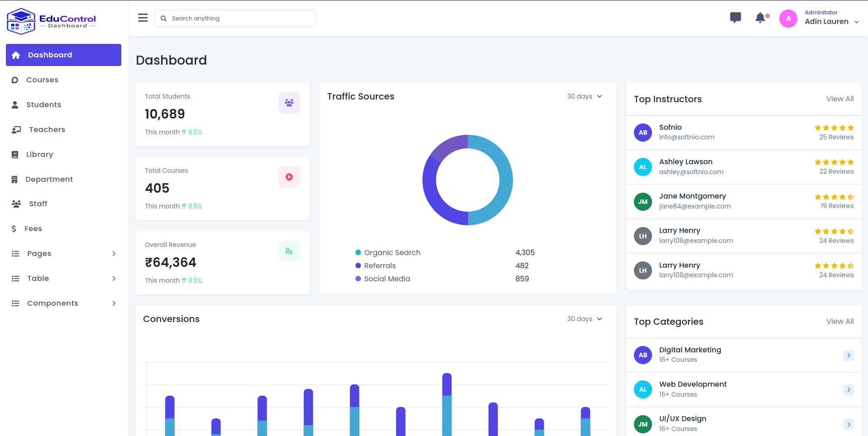Expand the Pages submenu
The height and width of the screenshot is (436, 868).
[x=63, y=253]
